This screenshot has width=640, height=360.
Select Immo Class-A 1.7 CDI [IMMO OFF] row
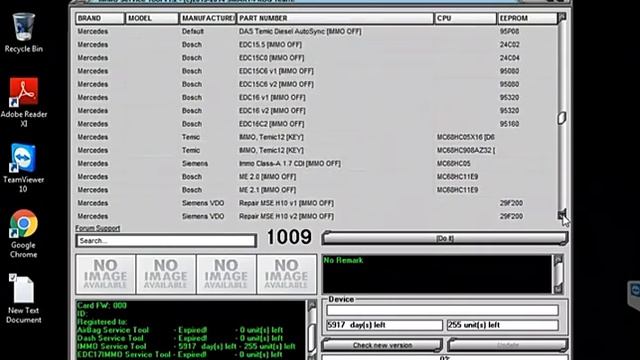(316, 163)
